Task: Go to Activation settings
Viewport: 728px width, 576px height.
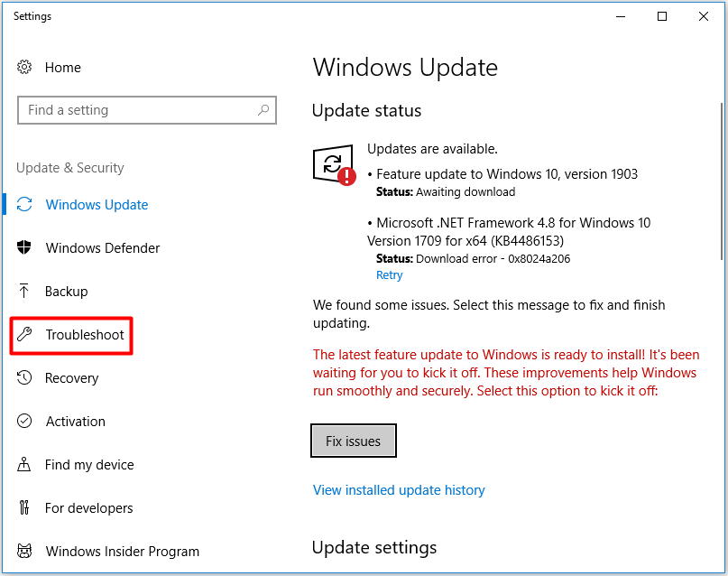Action: pos(76,422)
